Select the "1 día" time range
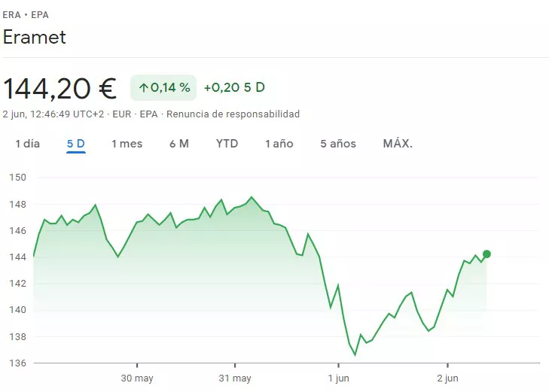 pos(28,144)
